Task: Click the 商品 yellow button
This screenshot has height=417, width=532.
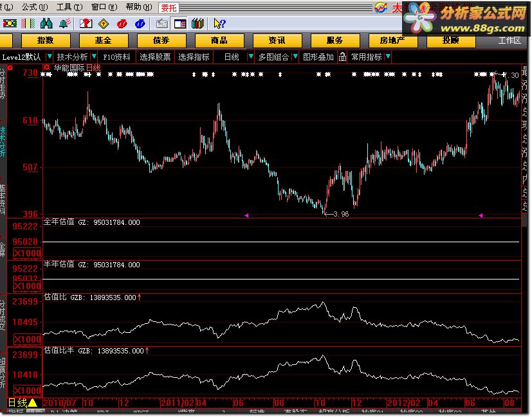Action: pyautogui.click(x=219, y=40)
